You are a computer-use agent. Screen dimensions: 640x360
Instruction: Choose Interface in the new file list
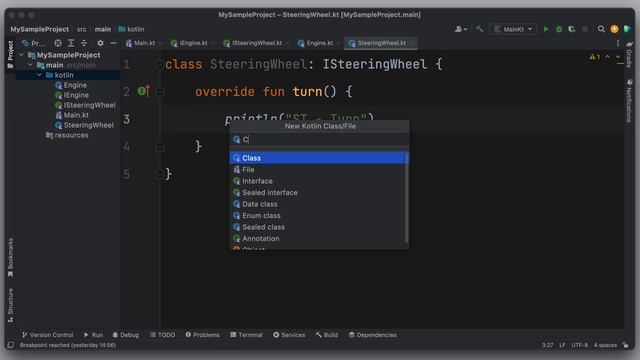coord(319,181)
